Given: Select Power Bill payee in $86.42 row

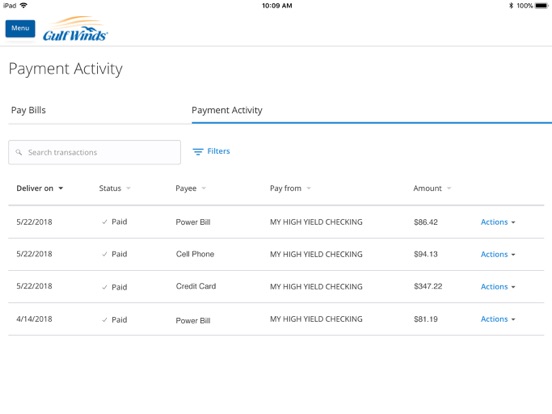Looking at the screenshot, I should 193,222.
